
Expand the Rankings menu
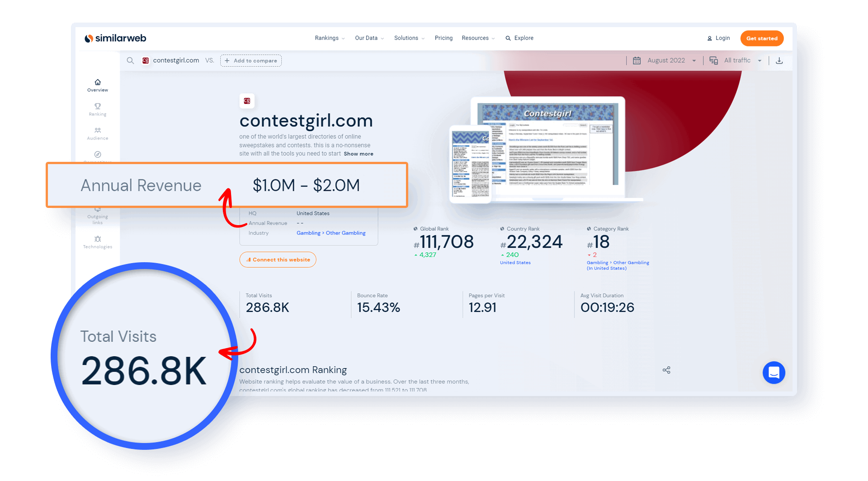coord(330,38)
